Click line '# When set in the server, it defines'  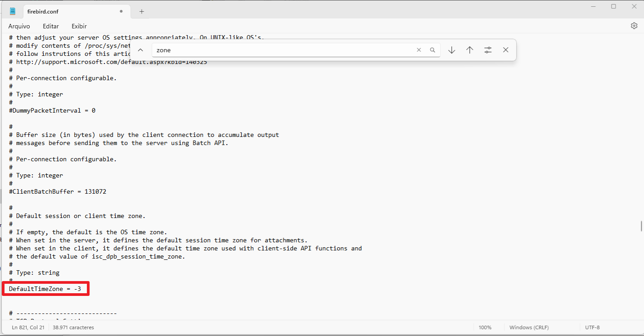point(158,240)
